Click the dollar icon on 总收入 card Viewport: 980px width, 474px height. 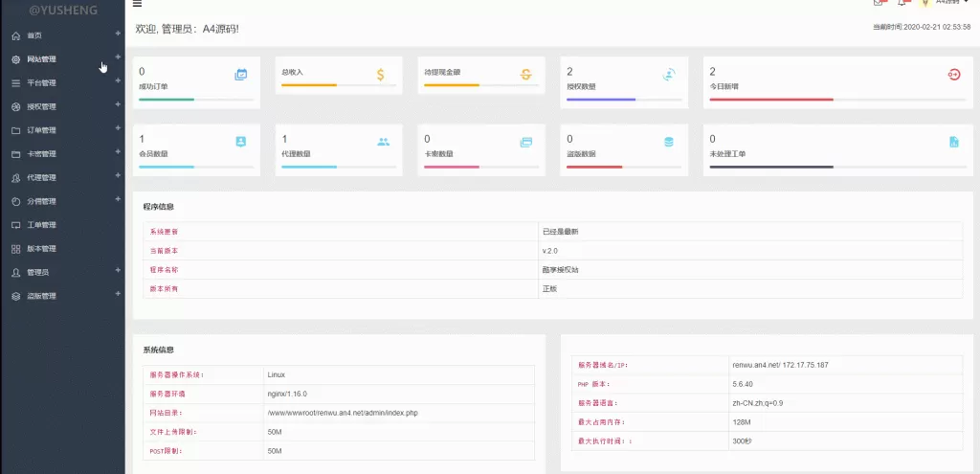[381, 74]
